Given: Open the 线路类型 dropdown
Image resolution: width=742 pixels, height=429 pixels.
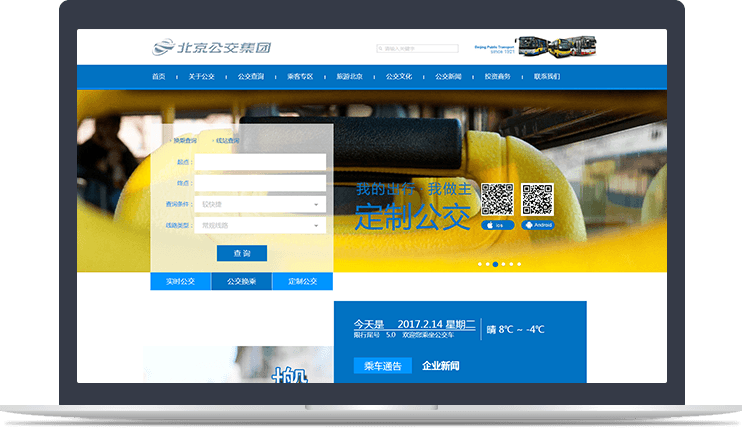Looking at the screenshot, I should click(260, 226).
